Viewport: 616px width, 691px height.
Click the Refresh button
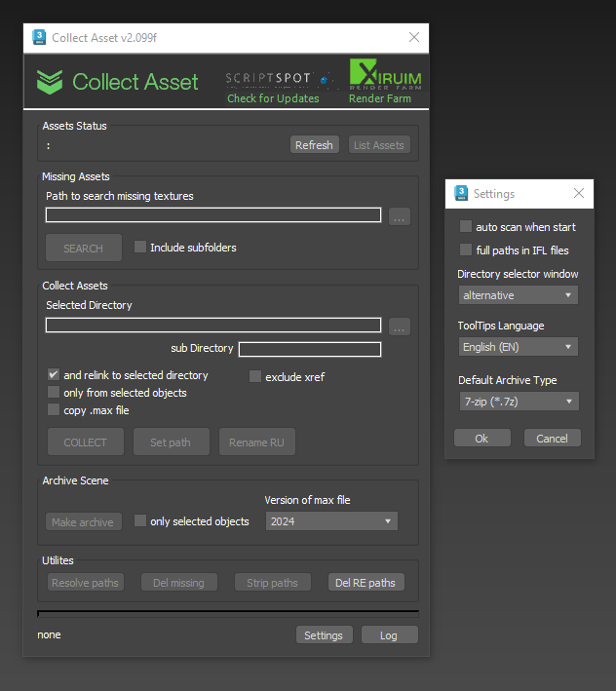coord(314,145)
